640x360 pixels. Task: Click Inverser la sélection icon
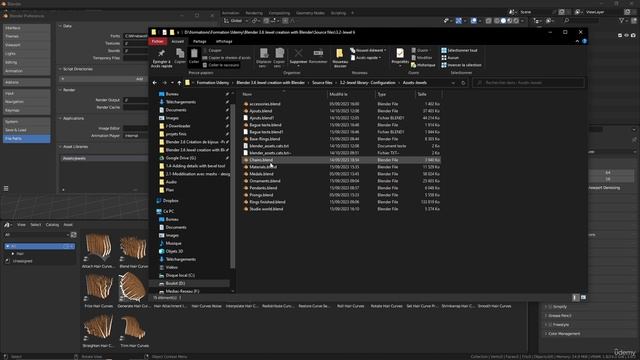pos(444,65)
